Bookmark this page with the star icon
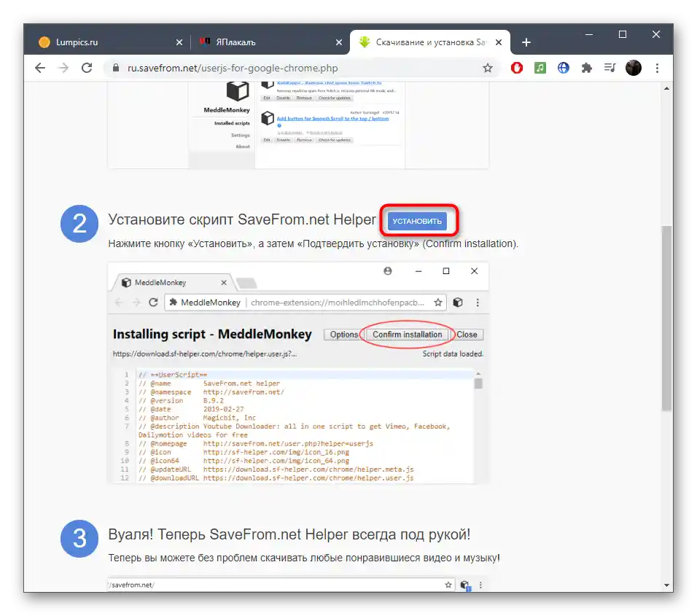This screenshot has width=697, height=616. click(x=488, y=68)
